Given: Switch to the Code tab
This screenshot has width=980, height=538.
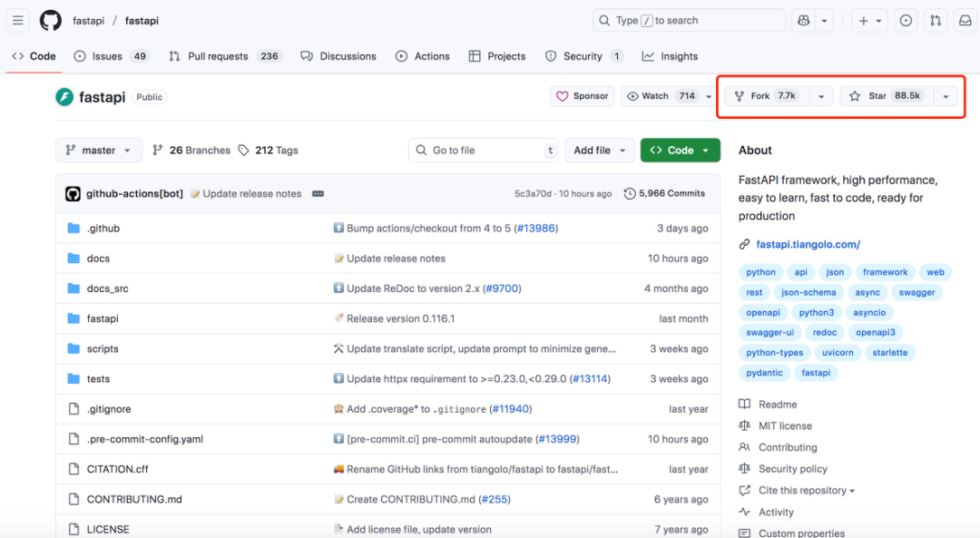Looking at the screenshot, I should tap(34, 56).
